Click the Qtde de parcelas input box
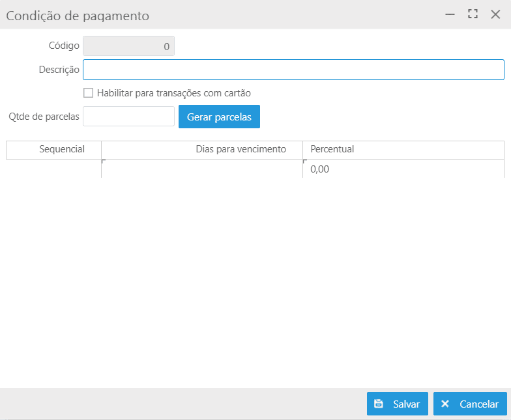The width and height of the screenshot is (511, 420). pos(128,117)
